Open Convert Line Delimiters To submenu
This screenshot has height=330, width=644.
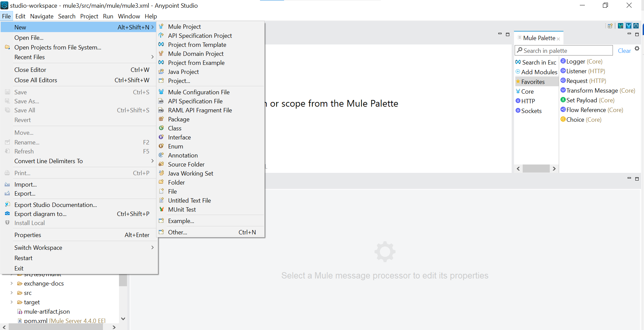[79, 161]
